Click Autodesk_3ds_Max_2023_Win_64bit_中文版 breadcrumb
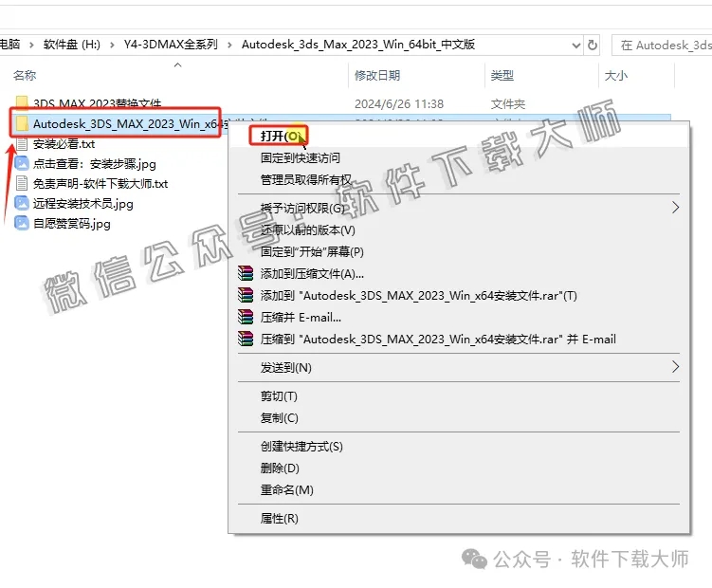Image resolution: width=712 pixels, height=588 pixels. 358,45
